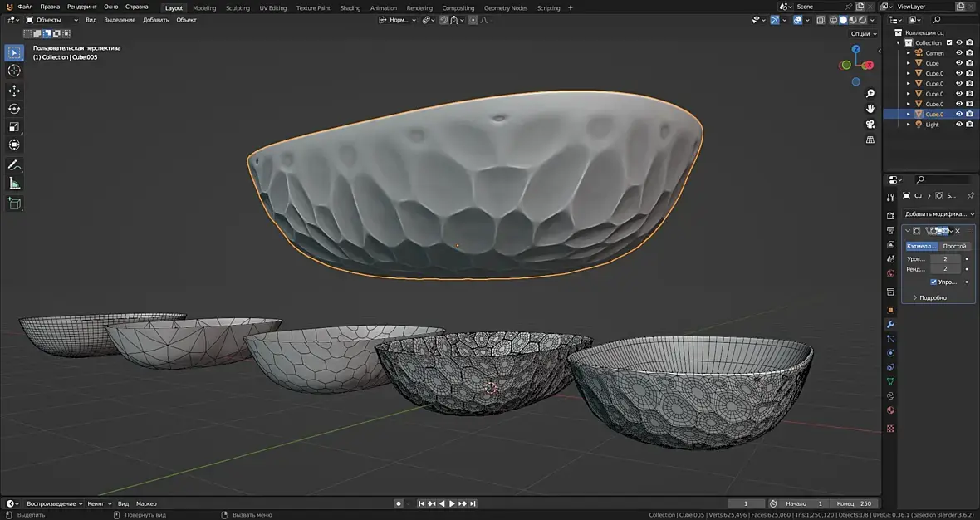Screen dimensions: 980x520
Task: Open the Particles properties tab
Action: (890, 339)
